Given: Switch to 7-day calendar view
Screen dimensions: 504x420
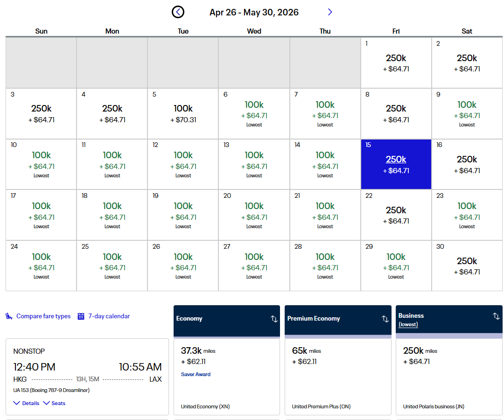Looking at the screenshot, I should [x=109, y=316].
